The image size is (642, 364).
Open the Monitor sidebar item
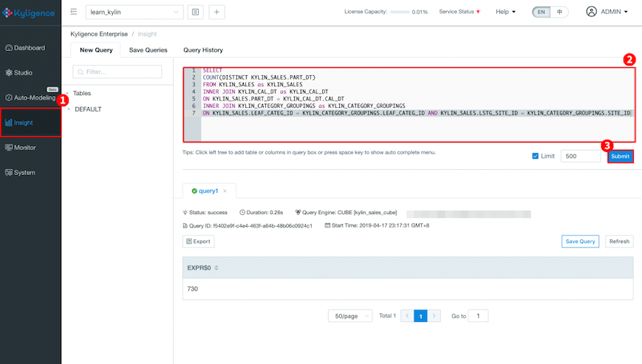(x=24, y=148)
